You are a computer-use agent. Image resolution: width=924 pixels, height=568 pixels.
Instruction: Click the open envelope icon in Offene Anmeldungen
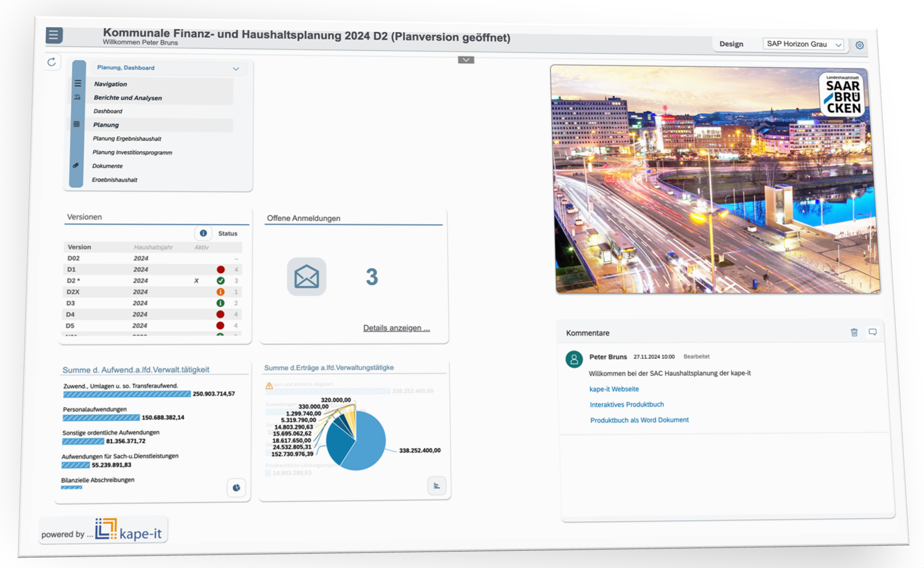click(306, 277)
